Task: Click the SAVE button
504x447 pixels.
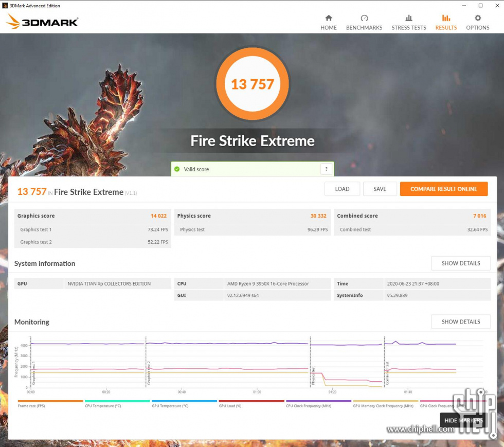Action: pos(380,189)
